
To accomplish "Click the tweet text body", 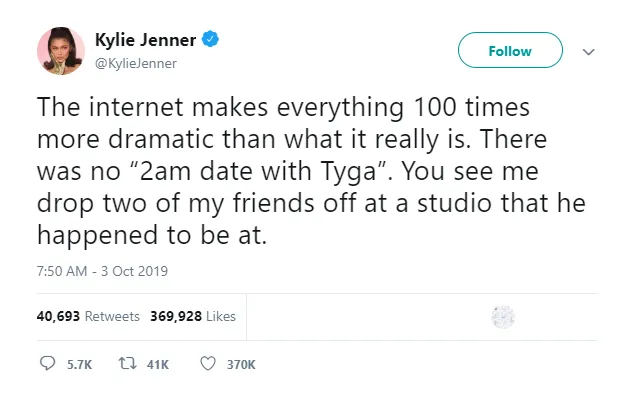I will click(311, 171).
